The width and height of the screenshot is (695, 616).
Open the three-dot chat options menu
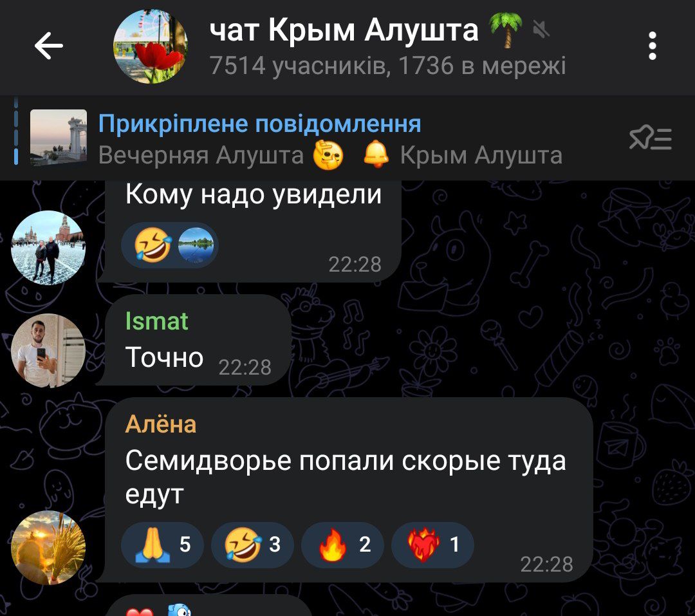coord(652,46)
